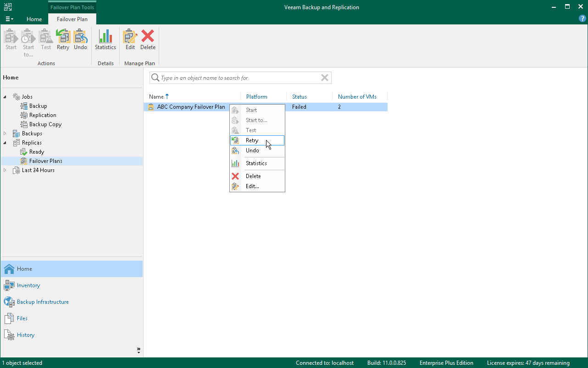Click the Replicas icon in the tree
This screenshot has width=588, height=368.
coord(17,143)
